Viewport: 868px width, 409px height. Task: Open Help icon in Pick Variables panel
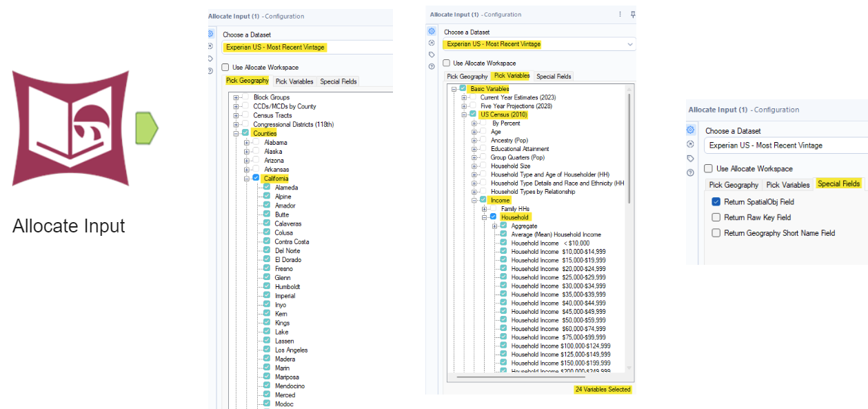tap(432, 66)
